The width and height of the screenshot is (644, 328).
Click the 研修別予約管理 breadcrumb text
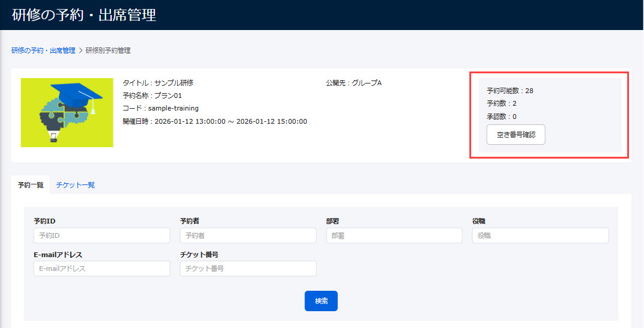click(x=108, y=50)
